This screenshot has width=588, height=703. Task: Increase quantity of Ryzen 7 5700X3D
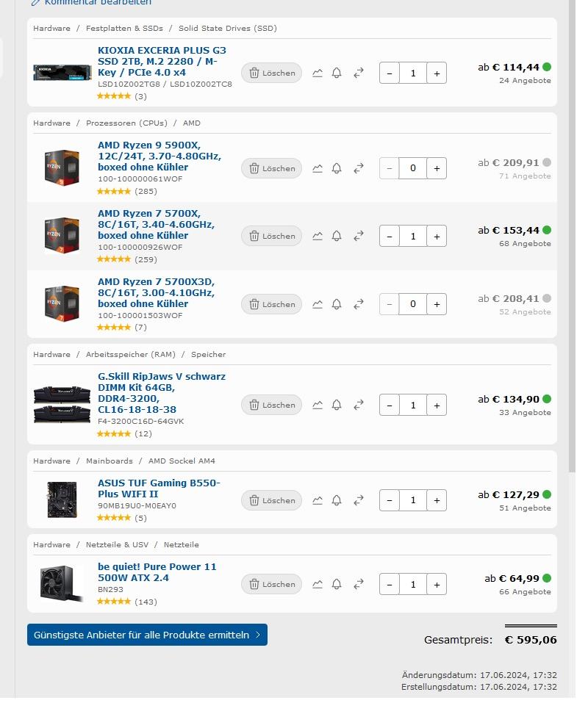click(x=437, y=304)
